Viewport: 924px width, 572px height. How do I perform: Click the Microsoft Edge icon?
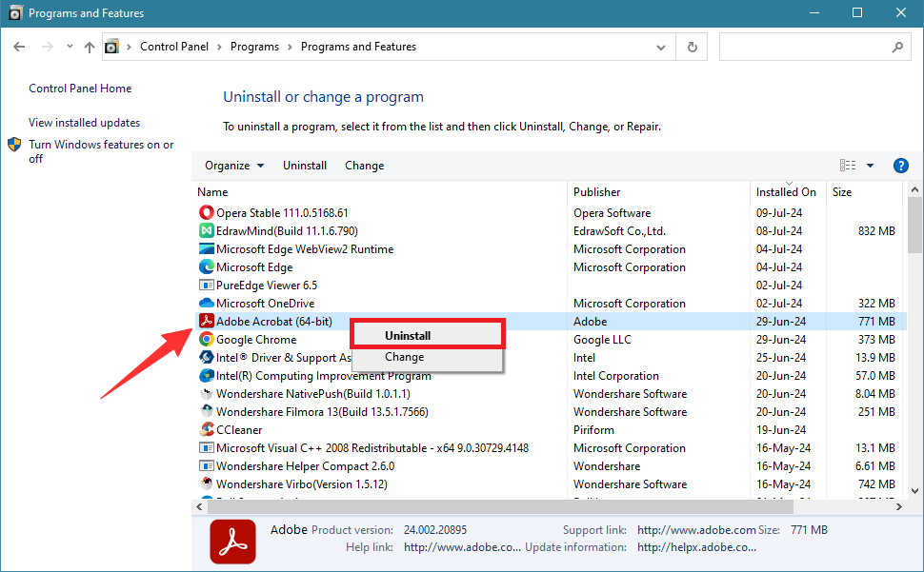point(207,266)
